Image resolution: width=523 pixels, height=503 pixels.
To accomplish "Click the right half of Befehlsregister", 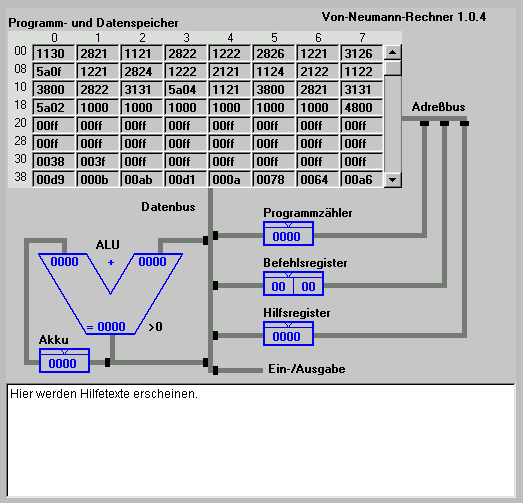I will (308, 286).
